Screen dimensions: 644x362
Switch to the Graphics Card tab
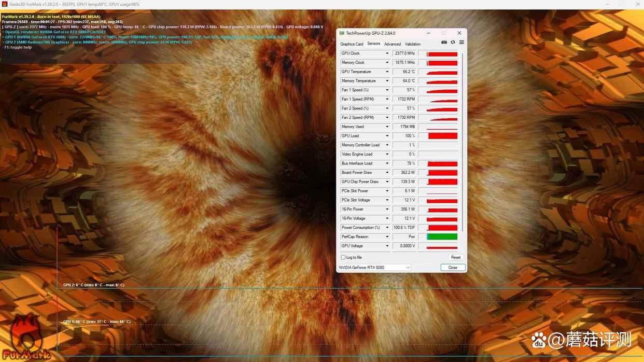[x=352, y=44]
